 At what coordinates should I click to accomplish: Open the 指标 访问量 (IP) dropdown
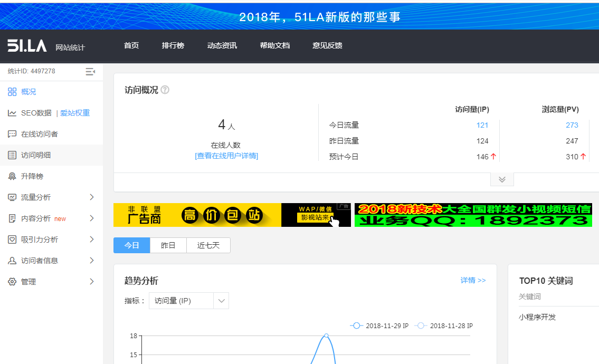click(188, 301)
